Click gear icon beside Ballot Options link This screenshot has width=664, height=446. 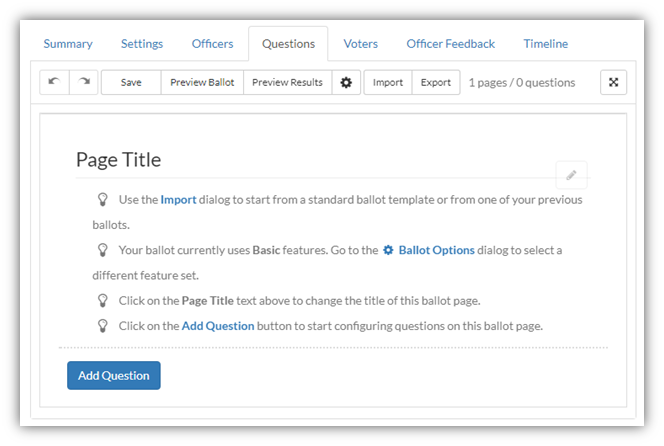pyautogui.click(x=388, y=250)
